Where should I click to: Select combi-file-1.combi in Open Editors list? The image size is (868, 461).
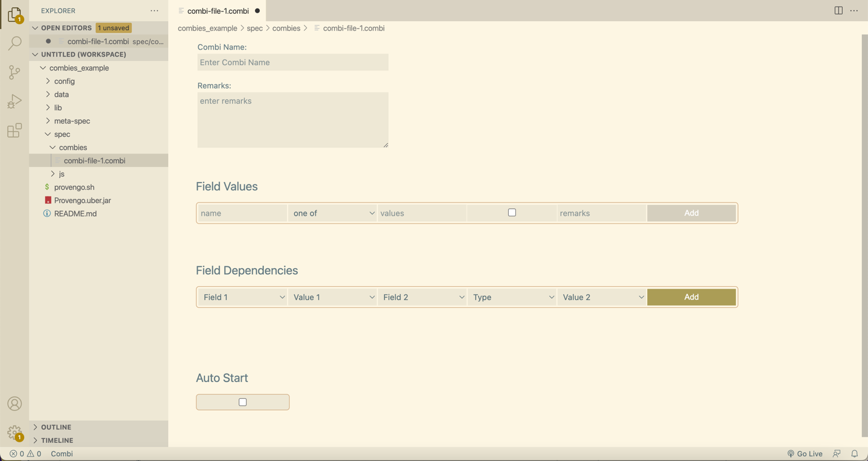pyautogui.click(x=99, y=42)
